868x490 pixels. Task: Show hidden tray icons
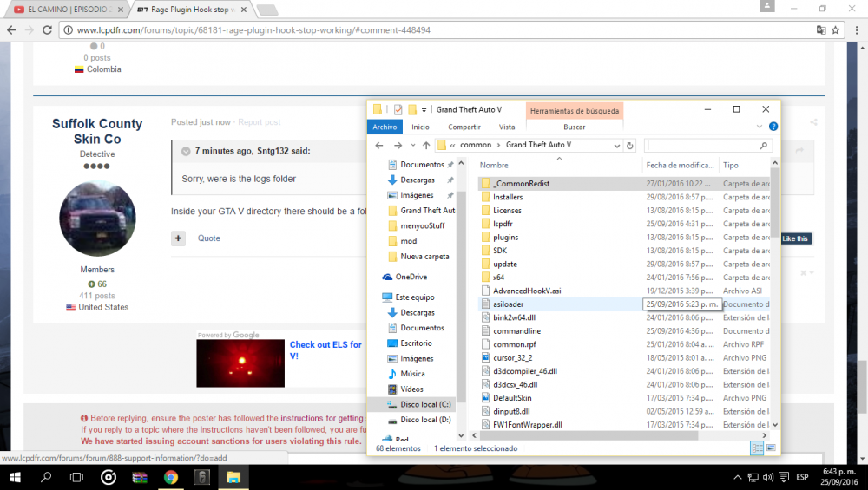pos(737,477)
